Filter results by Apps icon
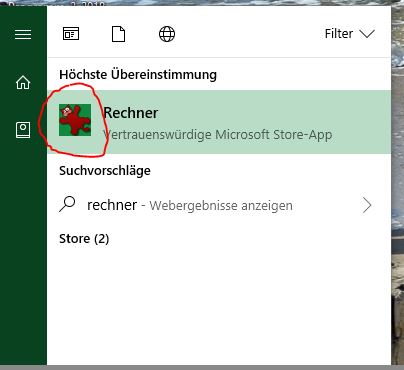Image resolution: width=404 pixels, height=370 pixels. (x=71, y=34)
